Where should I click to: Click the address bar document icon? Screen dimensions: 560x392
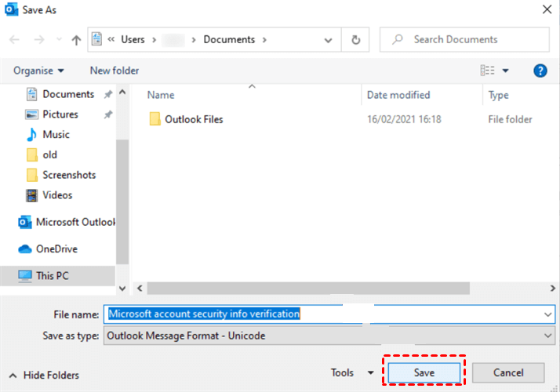pos(96,39)
